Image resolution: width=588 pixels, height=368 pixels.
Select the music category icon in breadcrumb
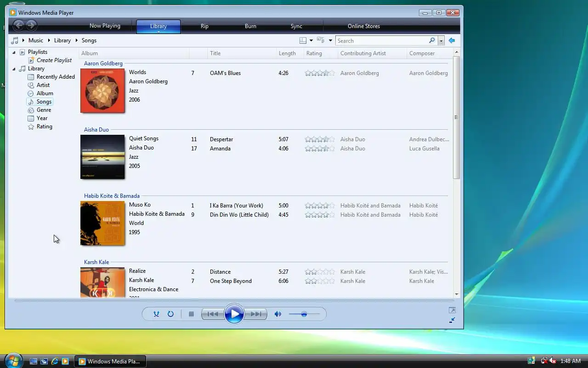15,40
